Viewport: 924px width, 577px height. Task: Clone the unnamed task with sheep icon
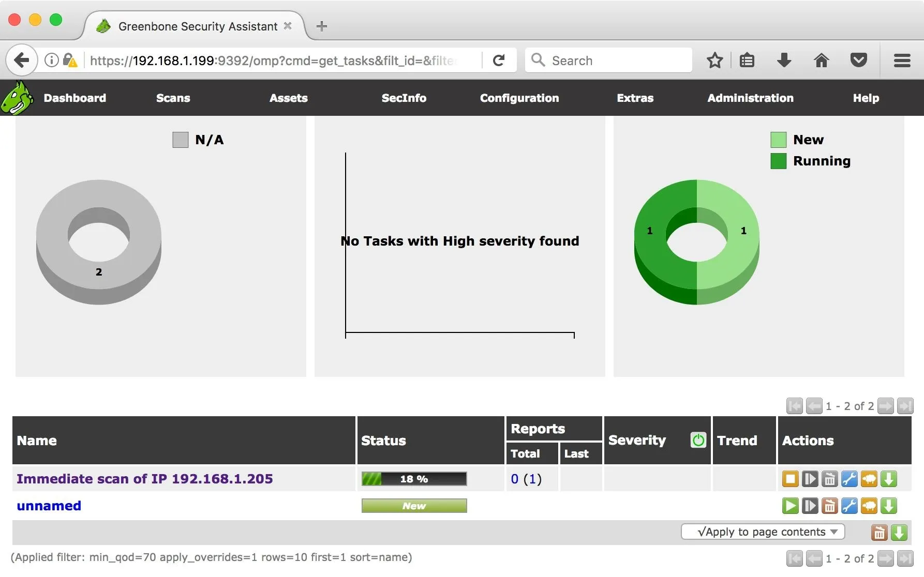[869, 506]
